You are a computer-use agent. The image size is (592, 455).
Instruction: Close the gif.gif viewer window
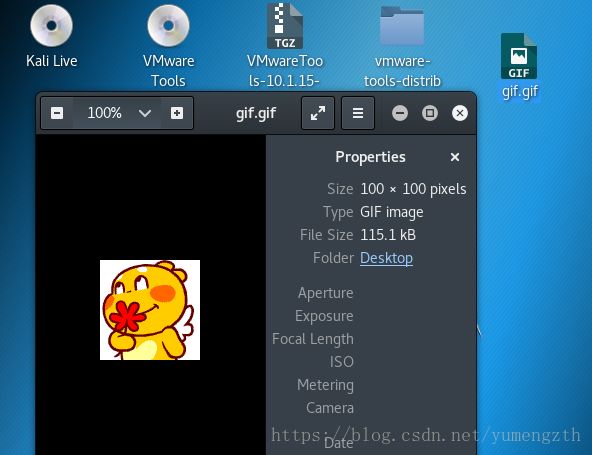pyautogui.click(x=459, y=113)
